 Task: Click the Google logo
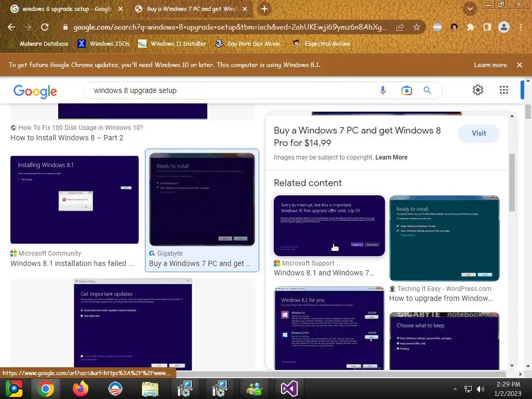click(x=35, y=91)
